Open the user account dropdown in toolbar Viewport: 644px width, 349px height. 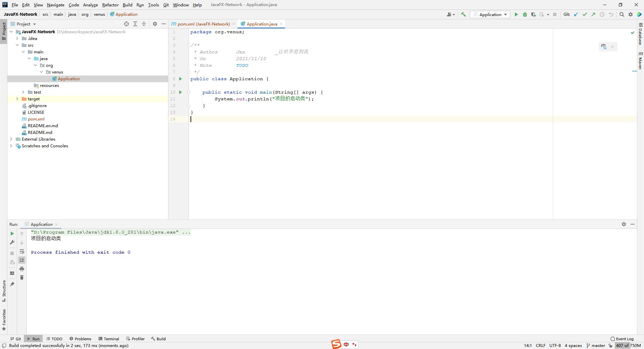coord(451,14)
